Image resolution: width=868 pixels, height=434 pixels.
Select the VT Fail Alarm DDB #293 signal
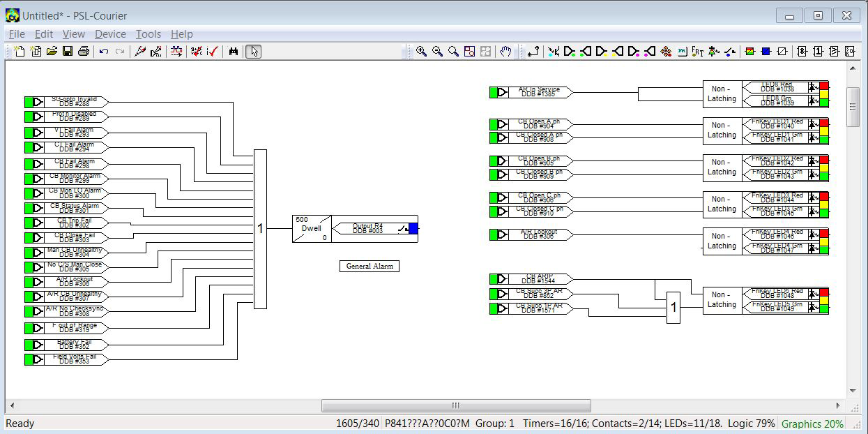66,133
